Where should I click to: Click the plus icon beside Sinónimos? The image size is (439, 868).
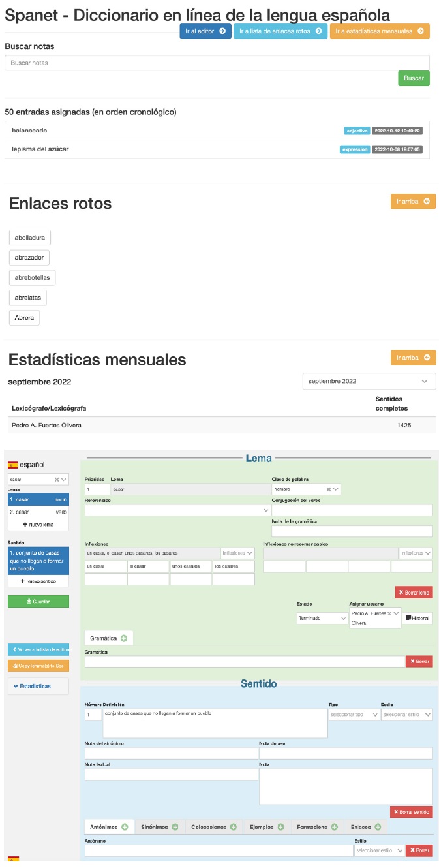175,827
